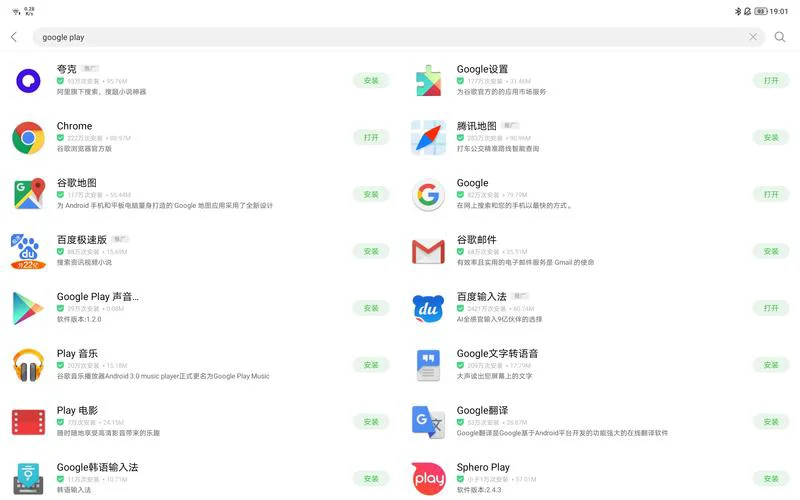Install 谷歌邮件
The height and width of the screenshot is (500, 800).
771,252
